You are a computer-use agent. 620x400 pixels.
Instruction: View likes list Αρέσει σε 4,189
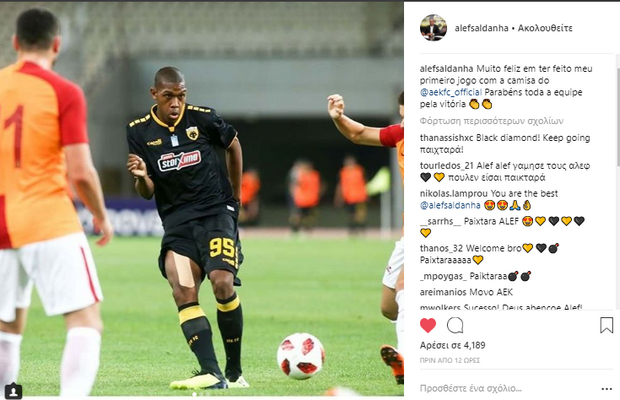452,345
